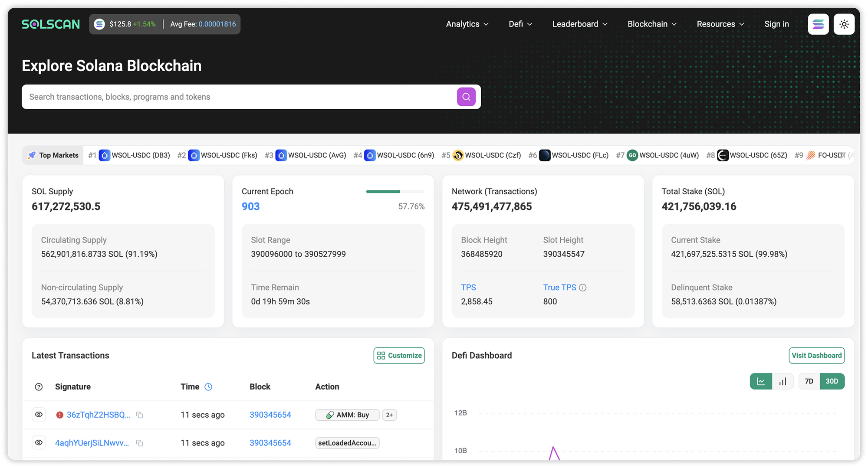Click the Solana logo icon in the header
This screenshot has width=868, height=468.
point(818,24)
